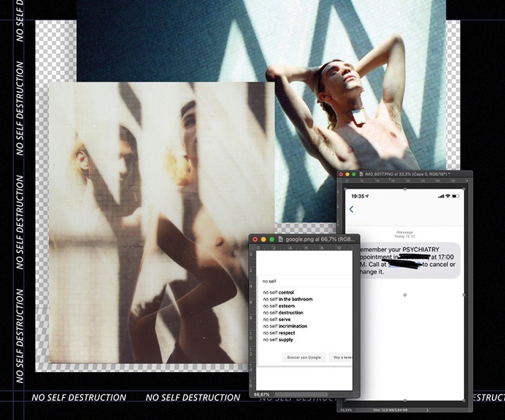Click the 'Voy a tener' button
The image size is (505, 420).
pyautogui.click(x=341, y=357)
